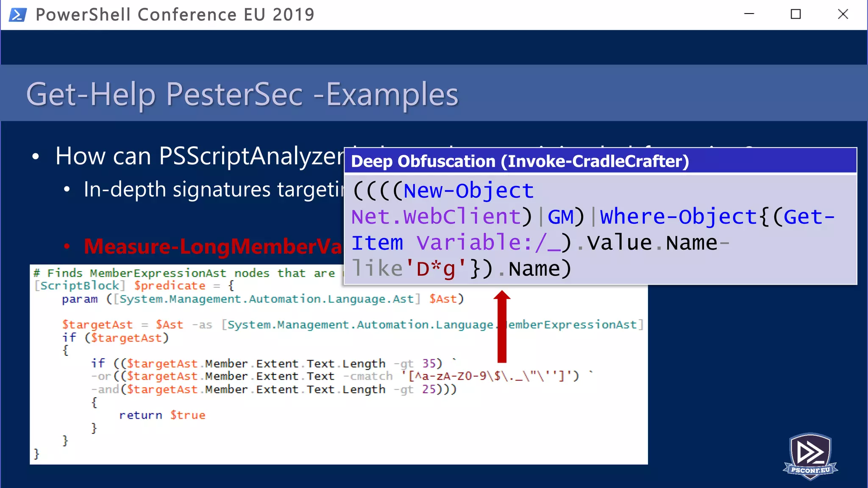Click the PowerShell icon in title bar

[18, 14]
